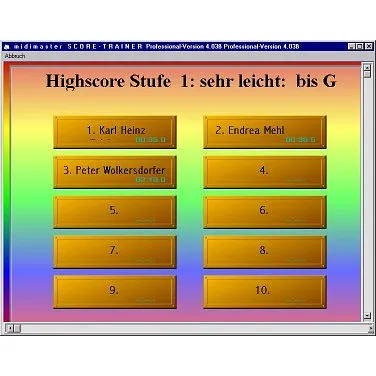Viewport: 376px width, 376px height.
Task: Click the vertical scrollbar thumb
Action: (367, 74)
